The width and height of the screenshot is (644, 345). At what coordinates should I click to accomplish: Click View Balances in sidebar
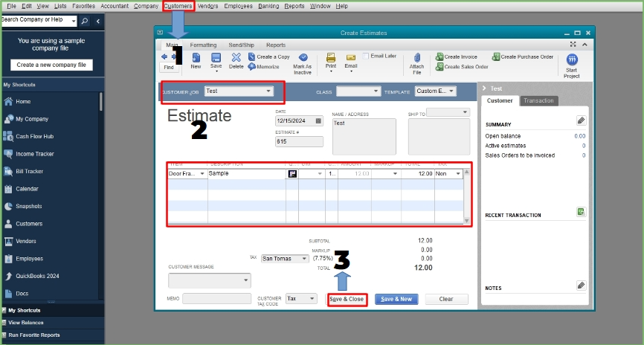(25, 323)
